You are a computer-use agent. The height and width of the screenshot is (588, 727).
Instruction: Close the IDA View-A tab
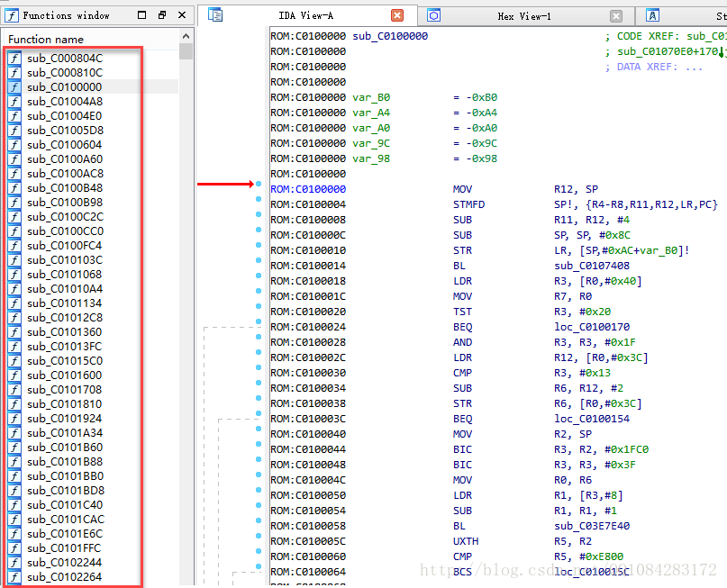point(397,15)
